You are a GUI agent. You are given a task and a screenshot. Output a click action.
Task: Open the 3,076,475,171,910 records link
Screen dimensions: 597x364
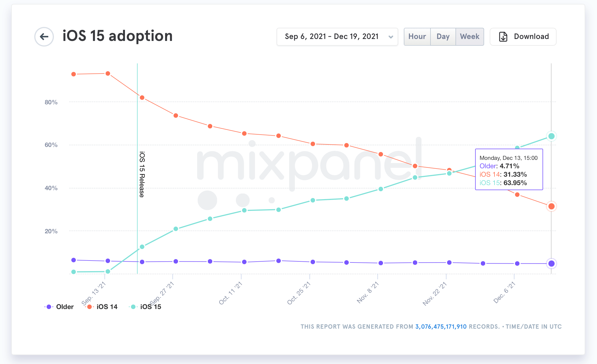click(x=441, y=327)
